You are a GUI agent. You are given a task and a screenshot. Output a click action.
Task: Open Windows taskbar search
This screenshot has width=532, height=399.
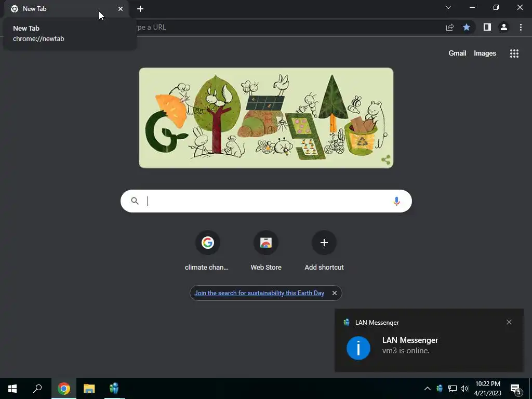(37, 389)
